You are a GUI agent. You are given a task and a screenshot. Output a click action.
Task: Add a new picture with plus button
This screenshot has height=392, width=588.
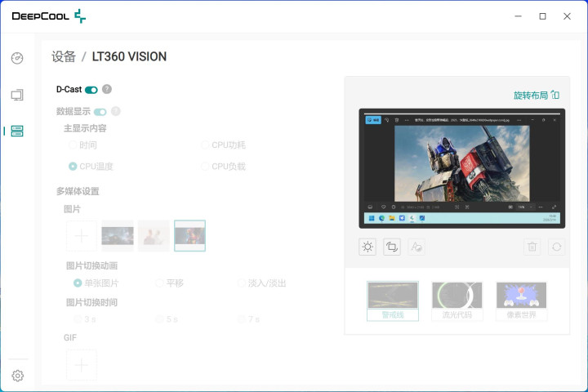click(x=82, y=236)
